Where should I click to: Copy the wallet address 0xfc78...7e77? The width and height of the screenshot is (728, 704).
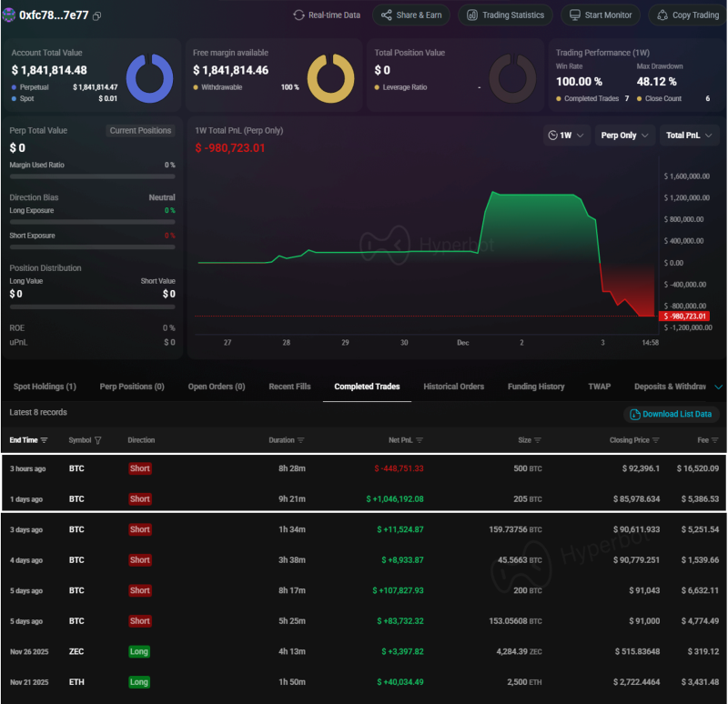pyautogui.click(x=98, y=15)
